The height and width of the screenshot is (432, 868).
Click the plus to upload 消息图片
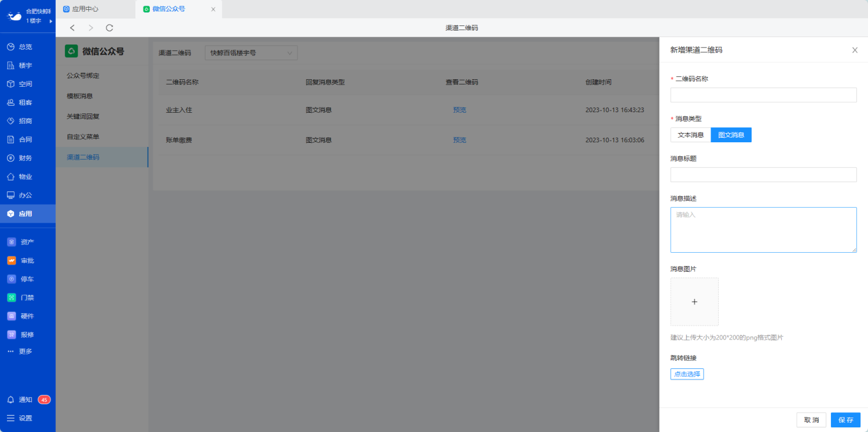(694, 301)
